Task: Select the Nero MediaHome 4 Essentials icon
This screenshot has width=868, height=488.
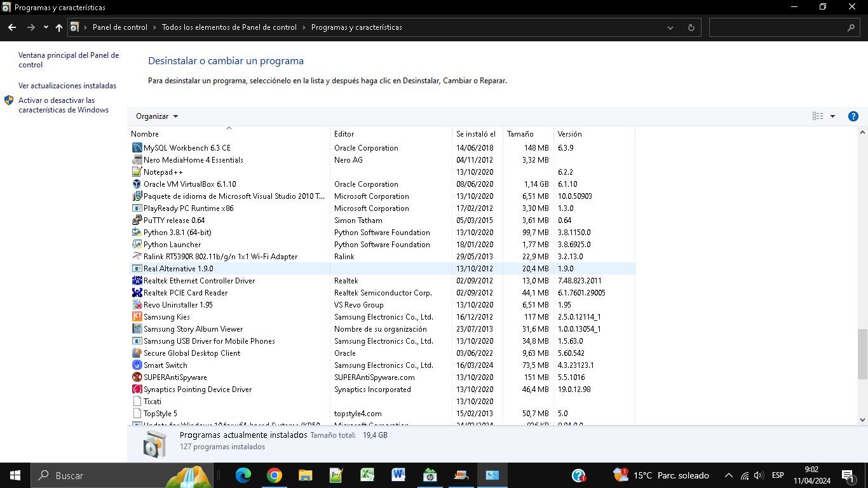Action: coord(137,160)
